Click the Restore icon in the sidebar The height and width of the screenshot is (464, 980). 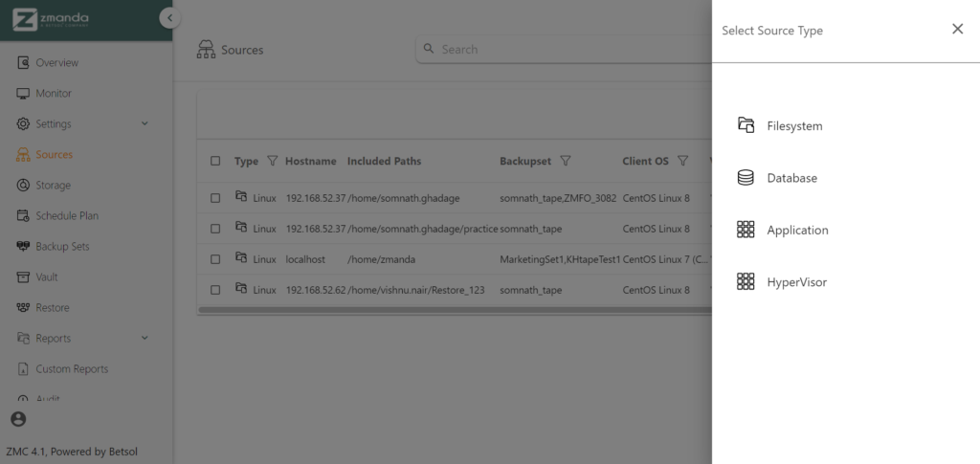click(23, 307)
